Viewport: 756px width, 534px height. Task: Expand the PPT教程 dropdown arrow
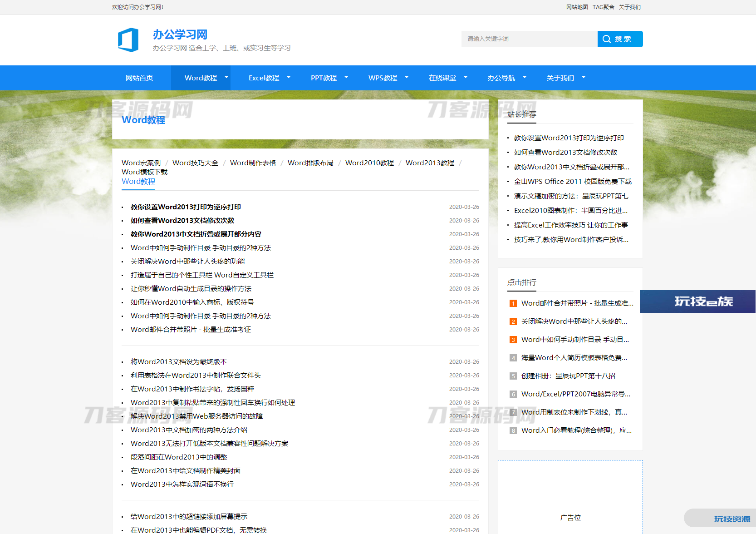(346, 77)
